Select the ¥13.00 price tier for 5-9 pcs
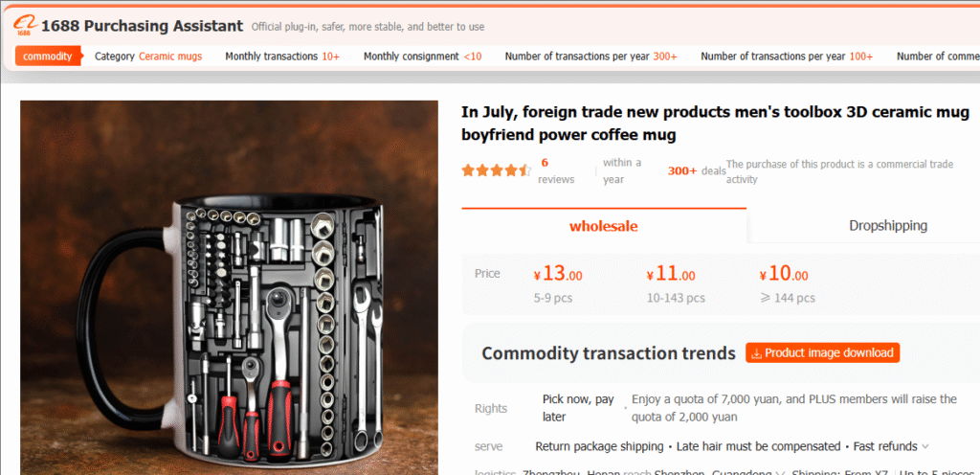 (x=558, y=284)
